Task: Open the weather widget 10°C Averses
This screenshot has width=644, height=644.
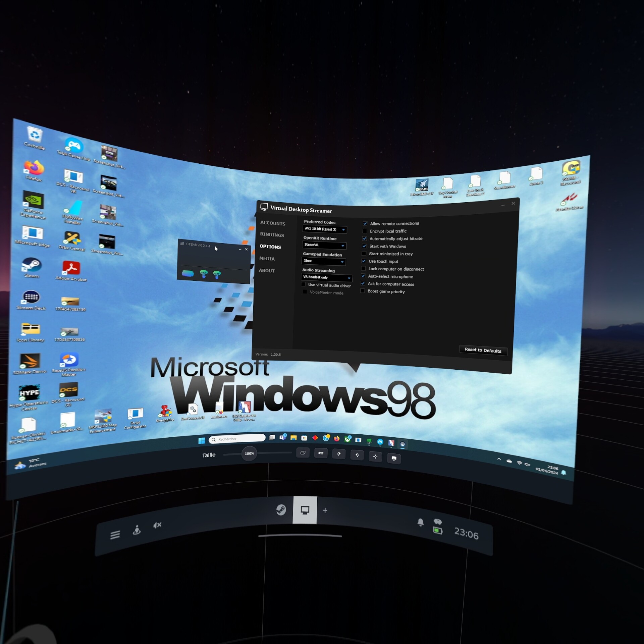Action: tap(31, 464)
